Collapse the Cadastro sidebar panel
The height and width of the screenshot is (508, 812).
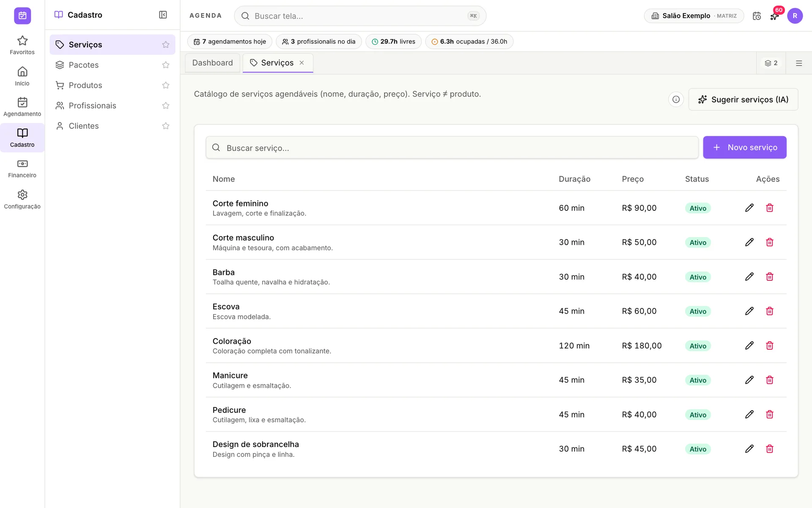pos(163,15)
